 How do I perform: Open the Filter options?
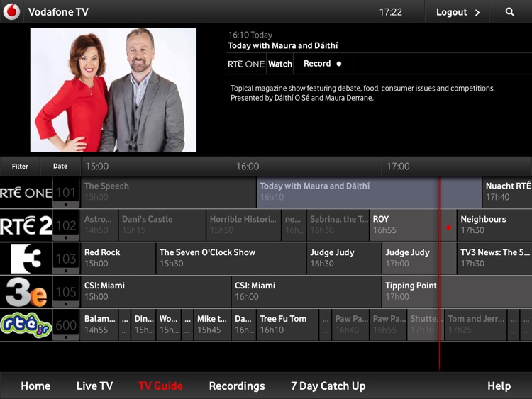click(20, 166)
